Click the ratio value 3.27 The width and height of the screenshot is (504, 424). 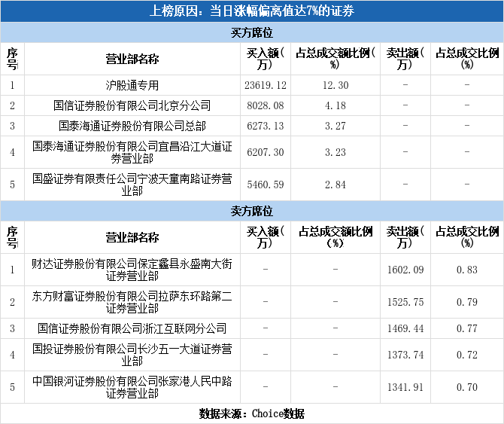tap(335, 126)
